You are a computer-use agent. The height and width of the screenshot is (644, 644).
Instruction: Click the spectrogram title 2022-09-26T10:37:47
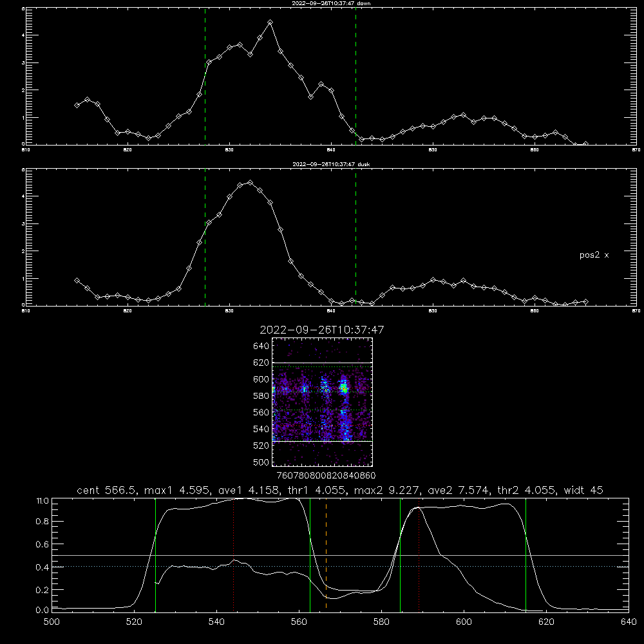pyautogui.click(x=321, y=330)
